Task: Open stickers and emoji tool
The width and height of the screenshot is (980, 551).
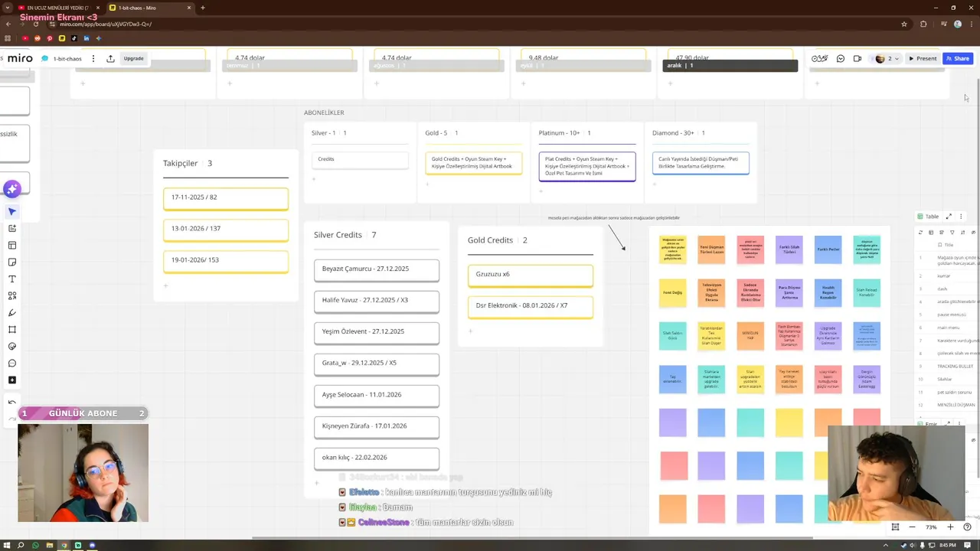Action: [x=12, y=346]
